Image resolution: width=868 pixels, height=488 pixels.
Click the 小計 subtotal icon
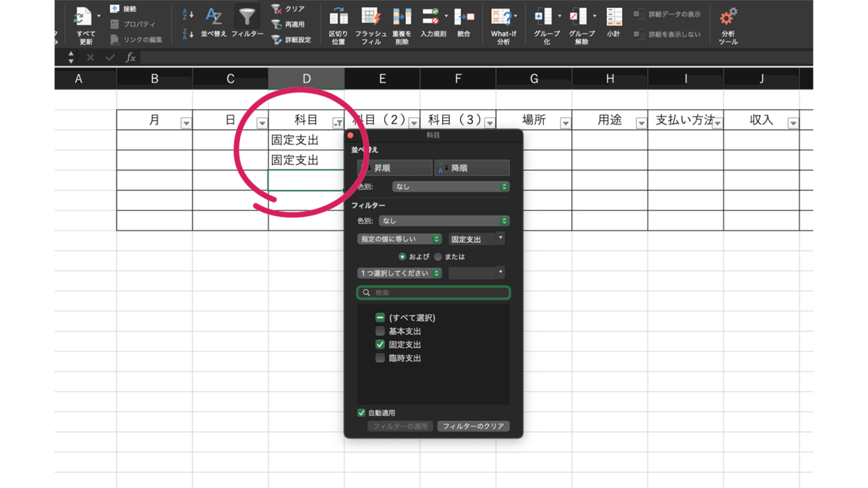[614, 17]
